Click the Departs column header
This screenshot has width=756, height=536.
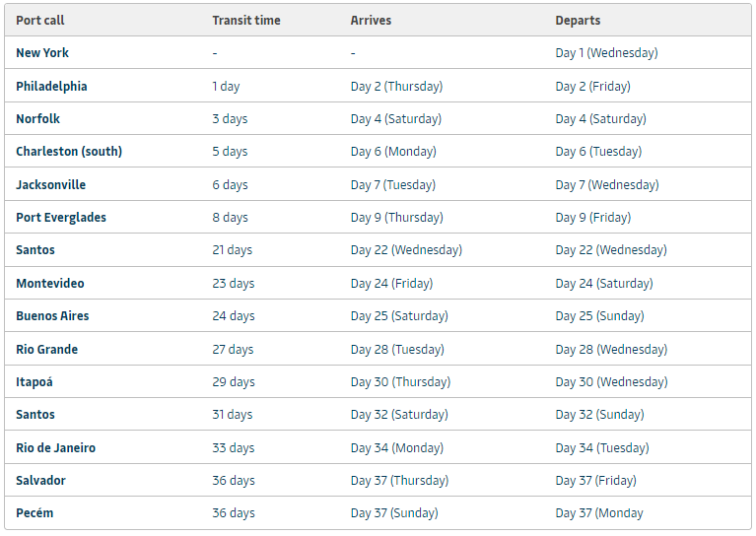coord(578,20)
